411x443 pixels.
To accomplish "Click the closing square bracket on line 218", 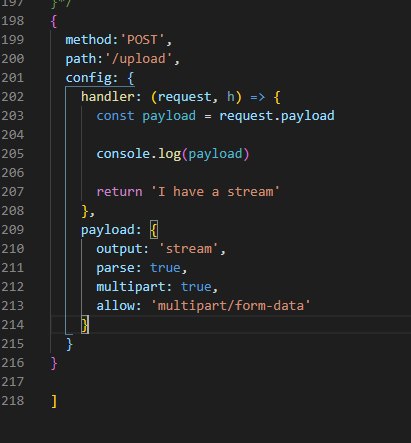I will tap(54, 401).
